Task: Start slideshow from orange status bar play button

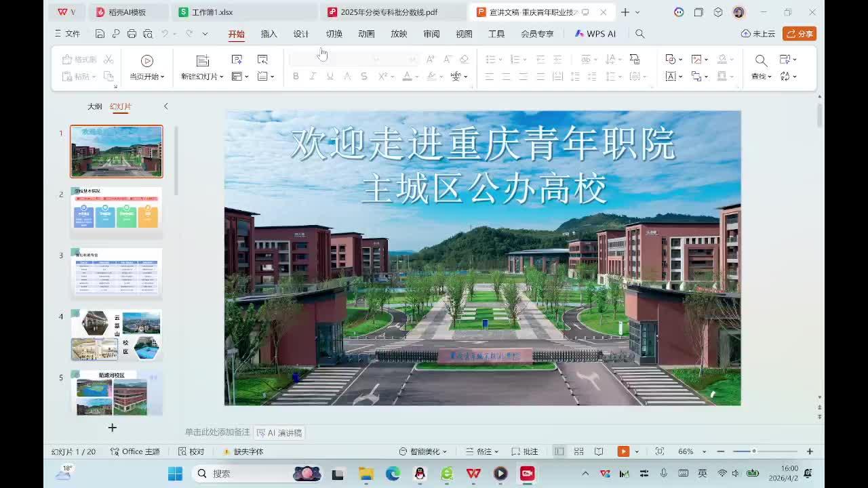Action: [x=623, y=451]
